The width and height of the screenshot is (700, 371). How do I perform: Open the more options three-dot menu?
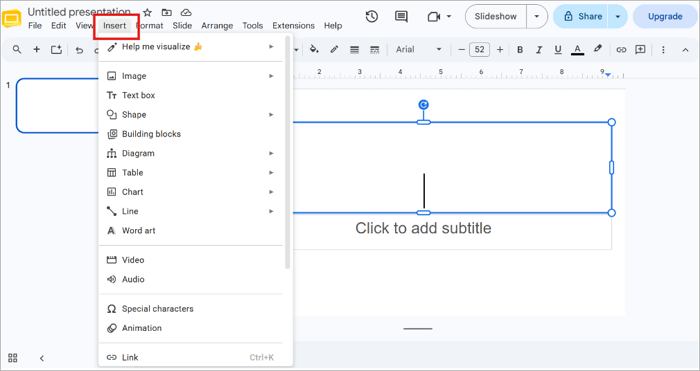tap(663, 50)
